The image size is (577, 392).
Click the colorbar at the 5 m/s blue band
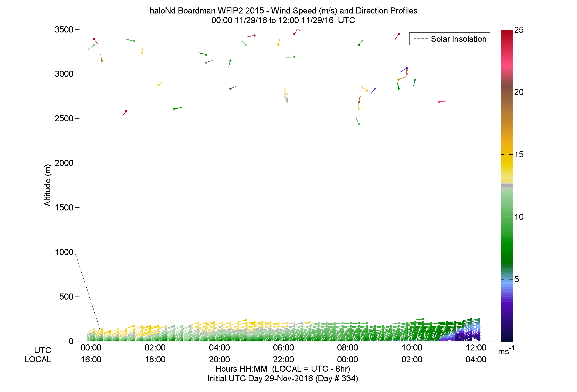[x=507, y=279]
